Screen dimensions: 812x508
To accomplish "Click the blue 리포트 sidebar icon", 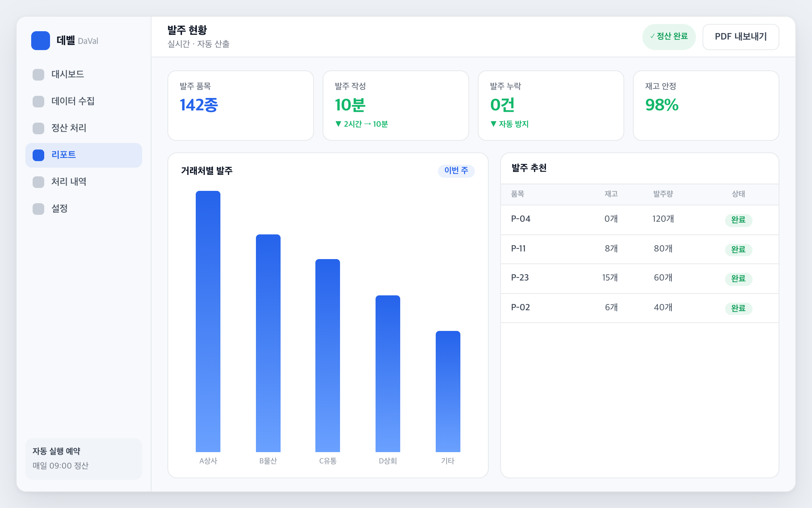I will coord(38,155).
